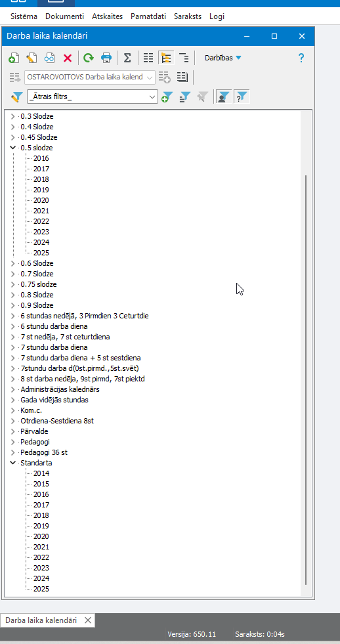Image resolution: width=340 pixels, height=644 pixels.
Task: Select the Pedagogi row
Action: coord(35,442)
